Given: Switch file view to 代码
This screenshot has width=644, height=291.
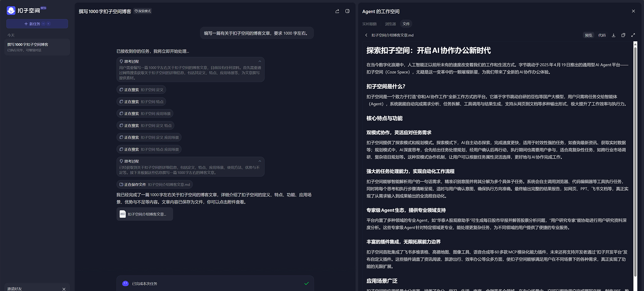Looking at the screenshot, I should 602,35.
